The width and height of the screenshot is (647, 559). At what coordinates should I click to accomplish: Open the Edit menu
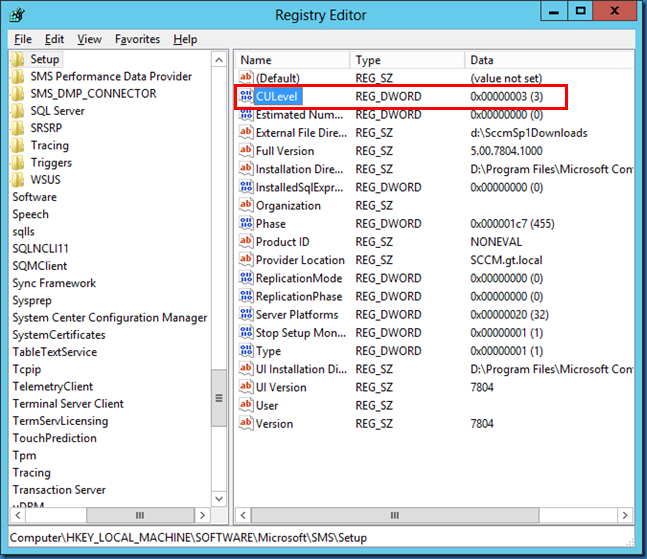[x=54, y=39]
